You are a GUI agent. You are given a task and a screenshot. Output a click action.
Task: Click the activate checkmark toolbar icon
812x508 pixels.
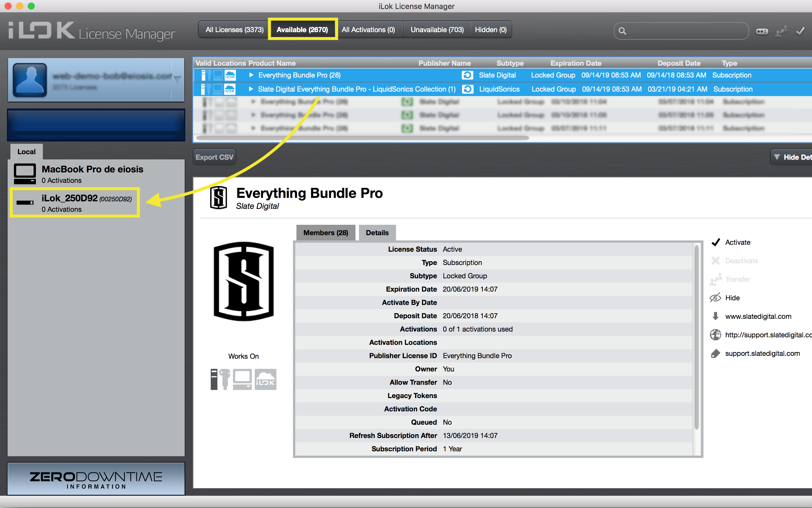coord(800,31)
